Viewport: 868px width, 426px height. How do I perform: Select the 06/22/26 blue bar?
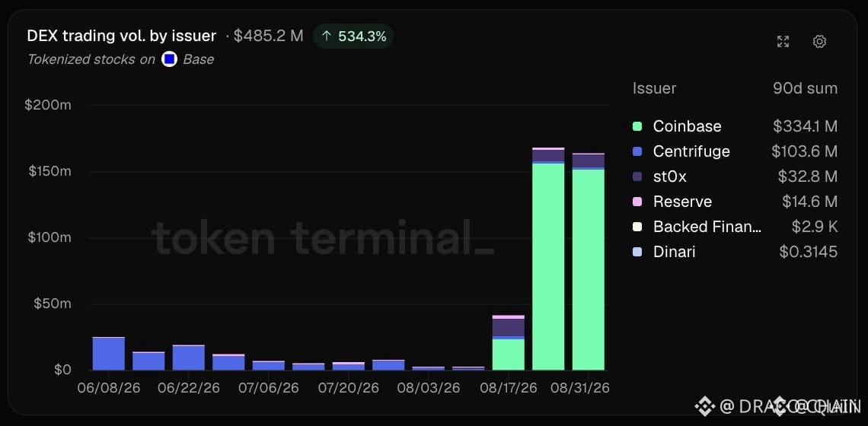[188, 358]
